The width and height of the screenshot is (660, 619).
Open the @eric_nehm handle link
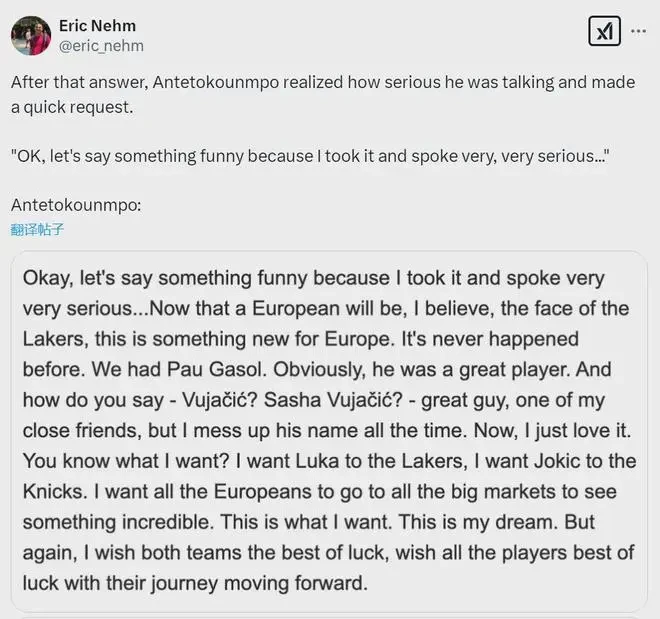point(101,45)
